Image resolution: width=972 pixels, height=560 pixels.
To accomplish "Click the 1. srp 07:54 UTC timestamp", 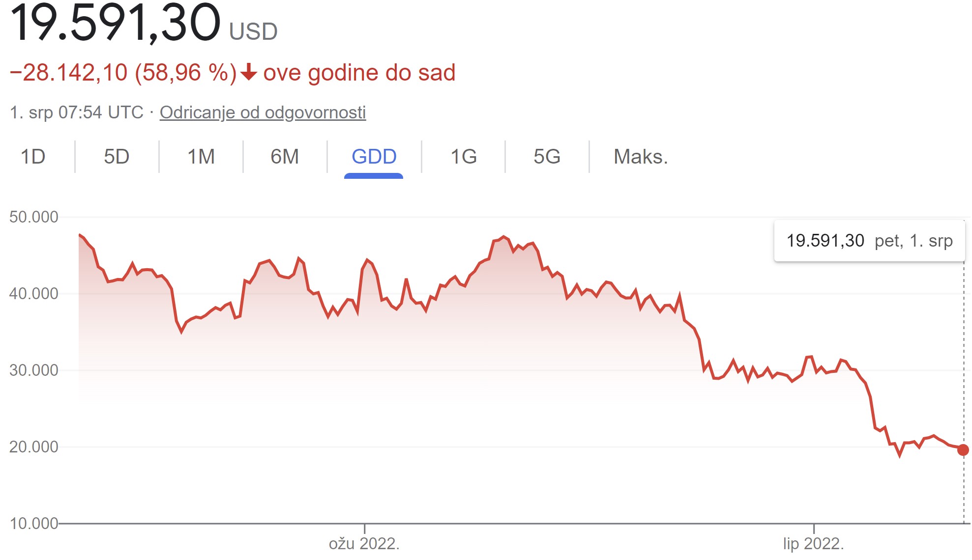I will [76, 112].
